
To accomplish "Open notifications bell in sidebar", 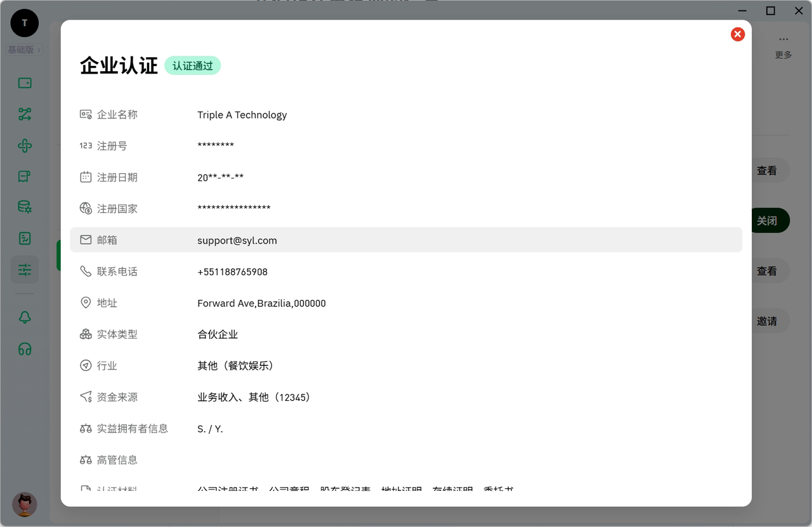I will point(25,318).
